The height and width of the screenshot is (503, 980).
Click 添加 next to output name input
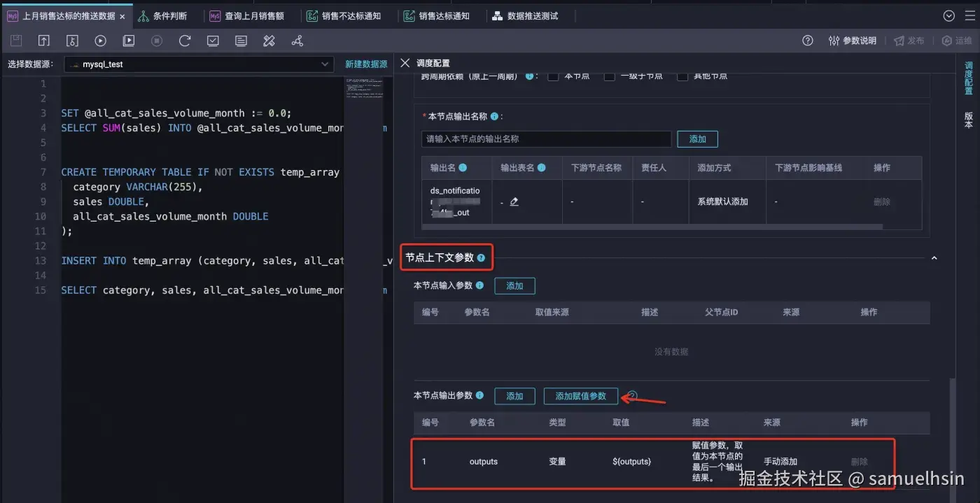click(x=697, y=139)
